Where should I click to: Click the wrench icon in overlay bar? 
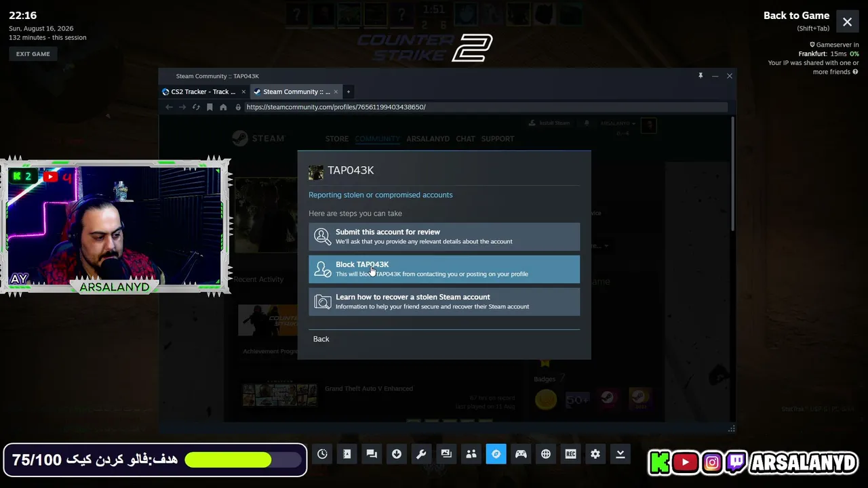tap(421, 454)
